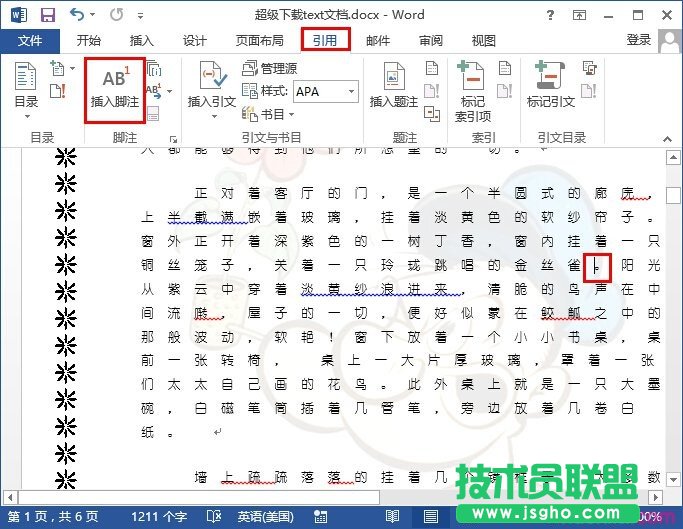Click Update Table icon in 目录 group

(58, 91)
